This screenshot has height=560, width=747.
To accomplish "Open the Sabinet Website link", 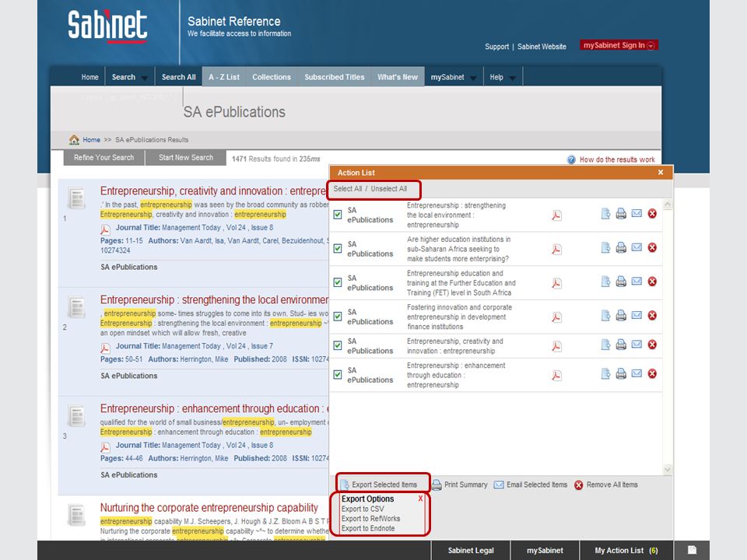I will [542, 47].
